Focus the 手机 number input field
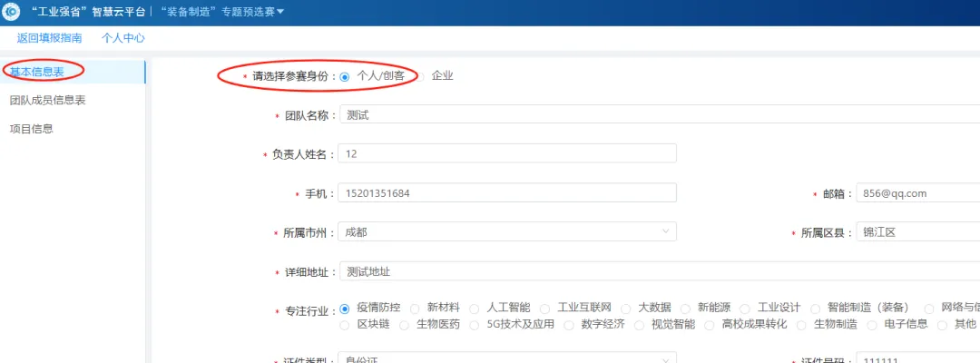The height and width of the screenshot is (363, 980). (x=507, y=193)
